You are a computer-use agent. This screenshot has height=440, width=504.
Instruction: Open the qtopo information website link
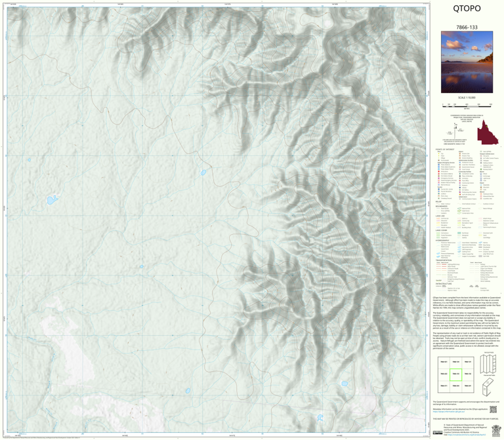click(x=448, y=411)
